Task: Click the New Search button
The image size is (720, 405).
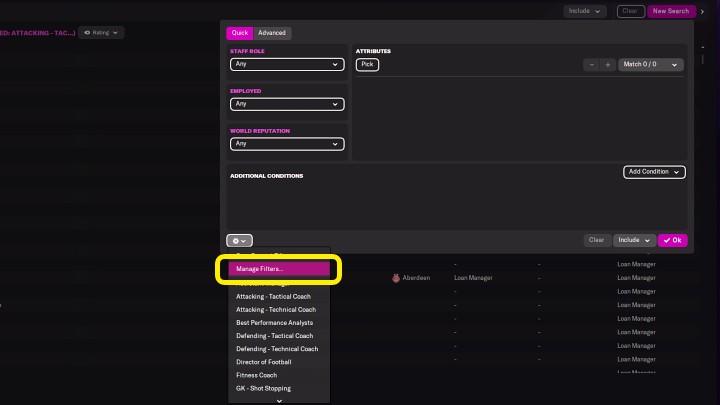Action: tap(669, 11)
